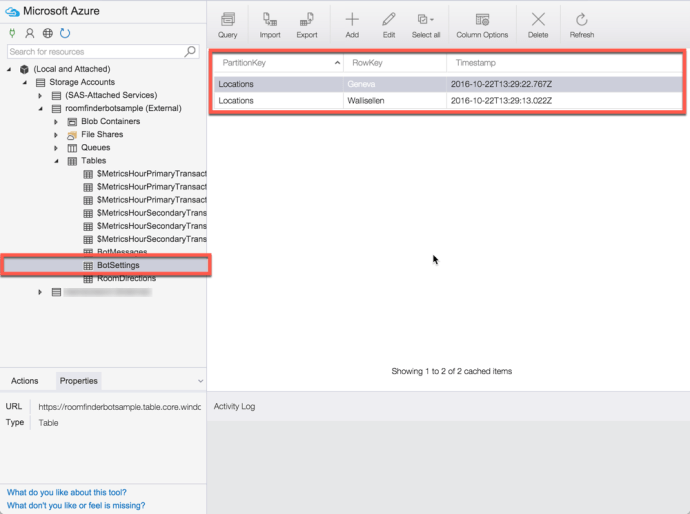Open Column Options in toolbar
The height and width of the screenshot is (514, 690).
(482, 25)
